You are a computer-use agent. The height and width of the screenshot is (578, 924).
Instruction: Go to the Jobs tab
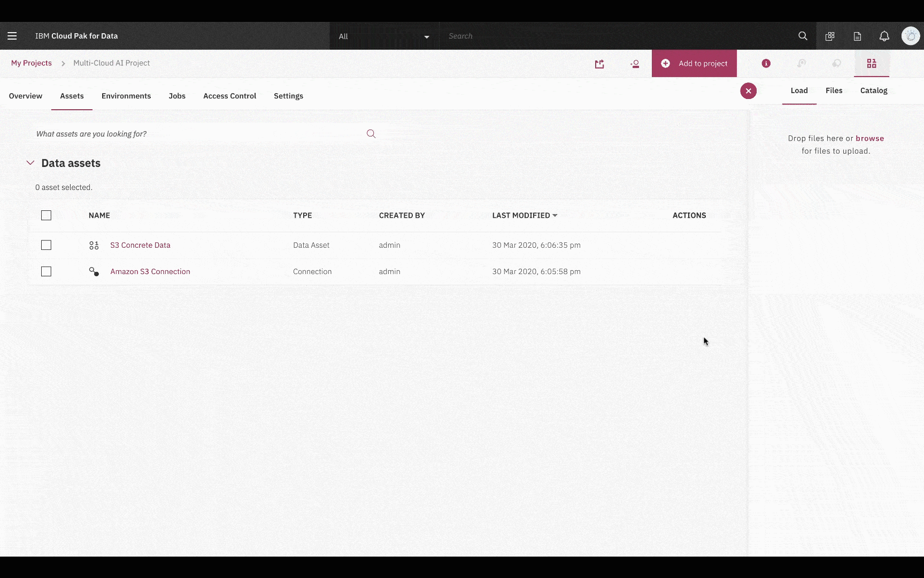pyautogui.click(x=177, y=96)
